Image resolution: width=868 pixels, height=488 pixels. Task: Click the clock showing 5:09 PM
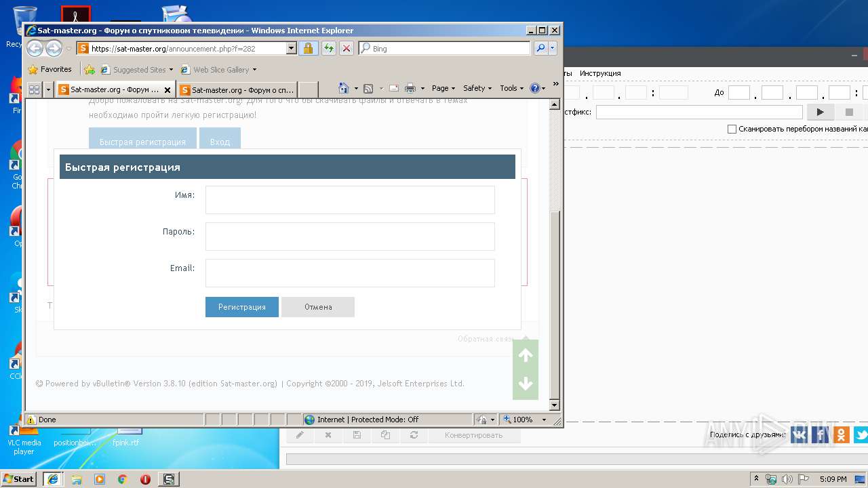(x=833, y=479)
